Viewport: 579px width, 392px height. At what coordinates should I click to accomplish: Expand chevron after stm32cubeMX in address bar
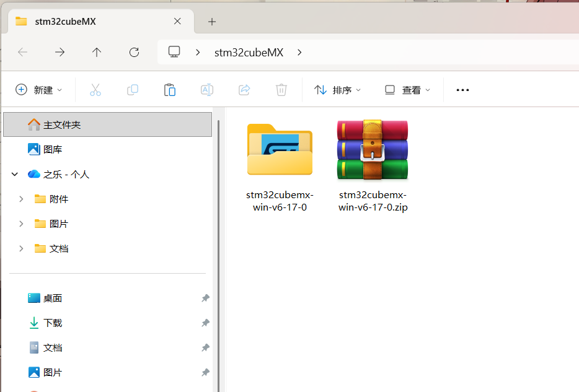point(299,53)
